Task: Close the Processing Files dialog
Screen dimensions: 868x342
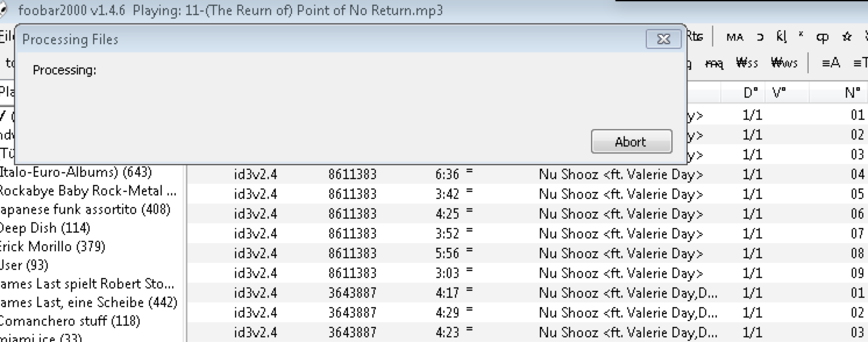Action: click(x=663, y=39)
